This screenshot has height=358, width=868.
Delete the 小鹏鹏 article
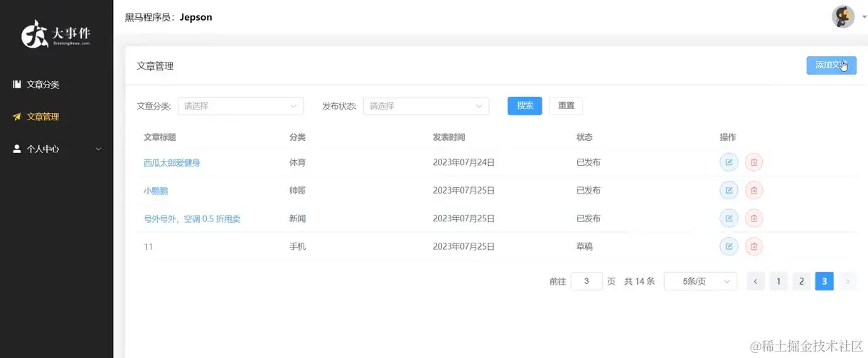(x=754, y=190)
